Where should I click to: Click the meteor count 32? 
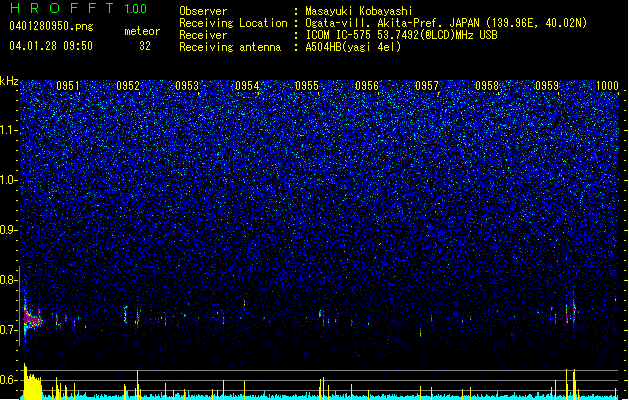pos(145,46)
